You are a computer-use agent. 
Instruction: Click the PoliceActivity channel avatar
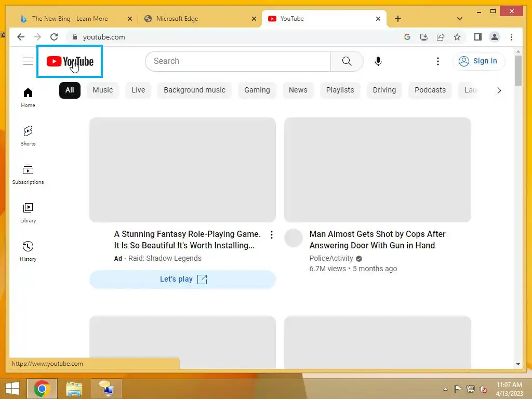293,237
